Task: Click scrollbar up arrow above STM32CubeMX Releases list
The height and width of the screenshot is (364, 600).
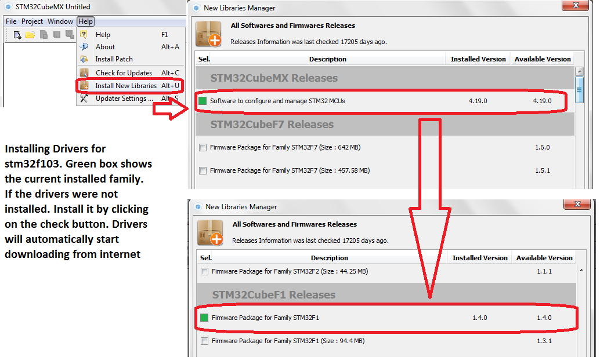Action: (x=579, y=71)
